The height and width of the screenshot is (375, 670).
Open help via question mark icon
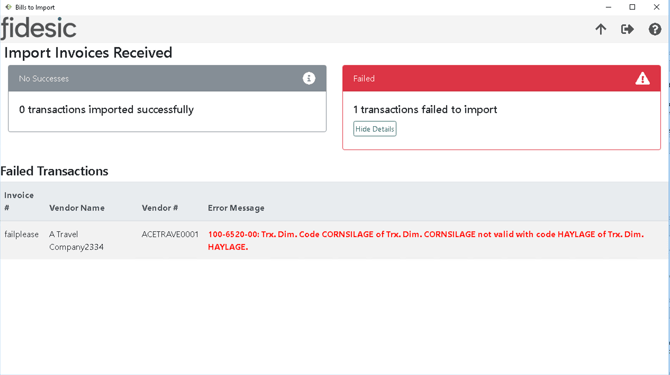[x=655, y=29]
